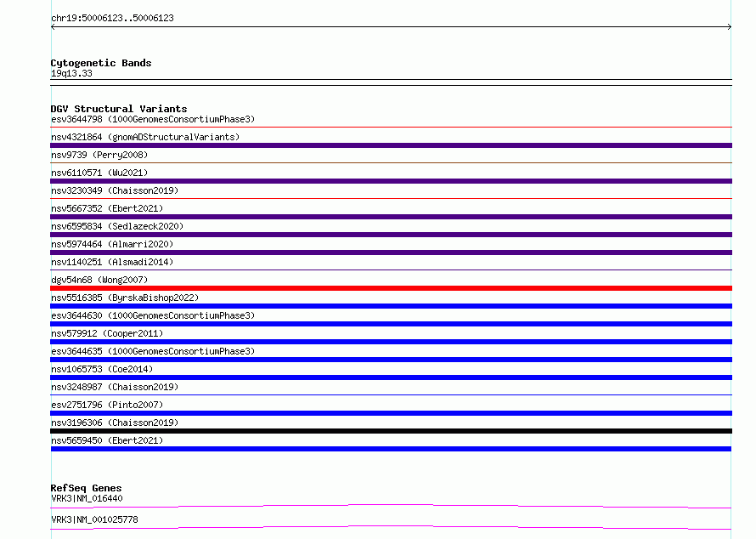756x539 pixels.
Task: Click variant esv3644630 (1000GenomesConsortiumPhase3) label
Action: 153,315
